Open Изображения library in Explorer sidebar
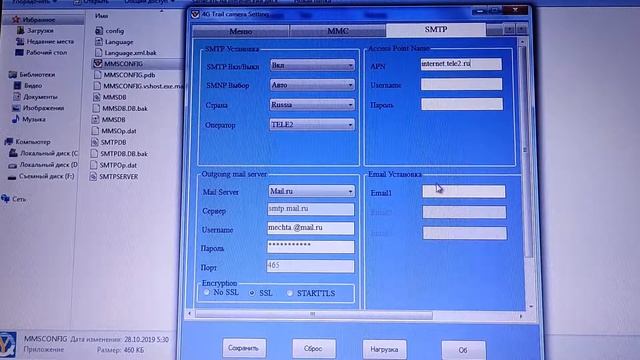The width and height of the screenshot is (640, 360). click(x=43, y=108)
